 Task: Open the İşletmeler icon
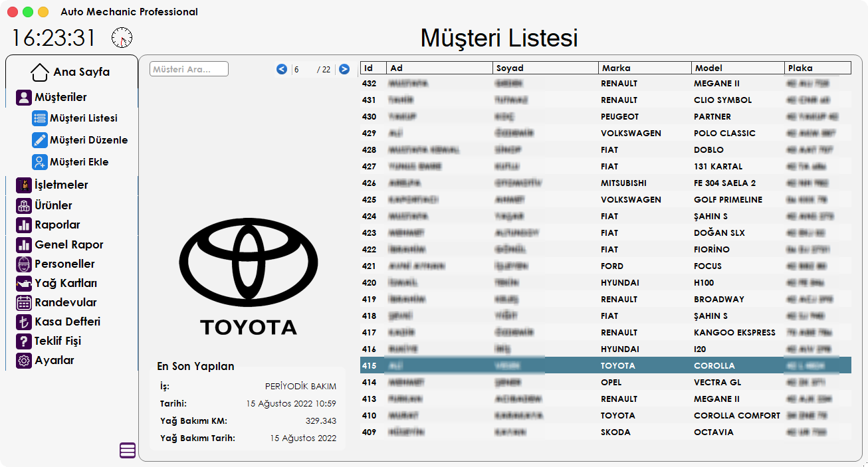click(24, 185)
